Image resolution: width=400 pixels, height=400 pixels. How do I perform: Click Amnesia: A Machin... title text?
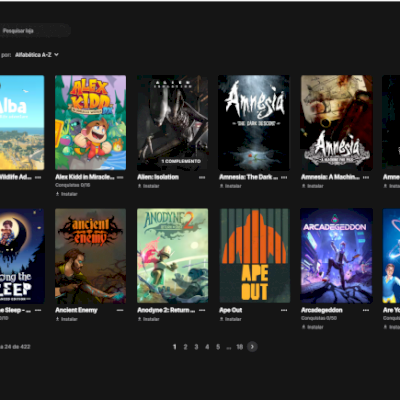(330, 177)
